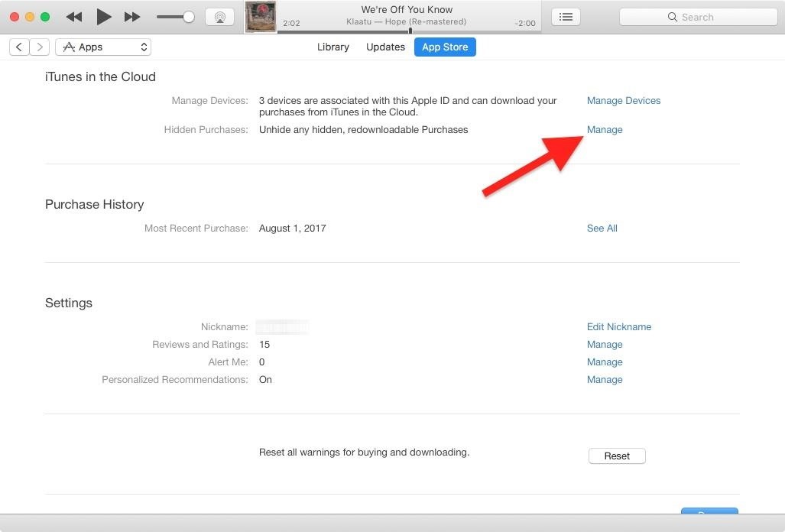Viewport: 785px width, 532px height.
Task: Open Edit Nickname
Action: pos(618,326)
